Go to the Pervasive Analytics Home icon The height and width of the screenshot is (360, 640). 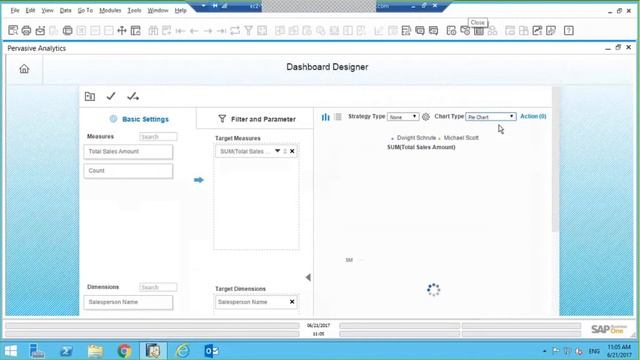(24, 69)
